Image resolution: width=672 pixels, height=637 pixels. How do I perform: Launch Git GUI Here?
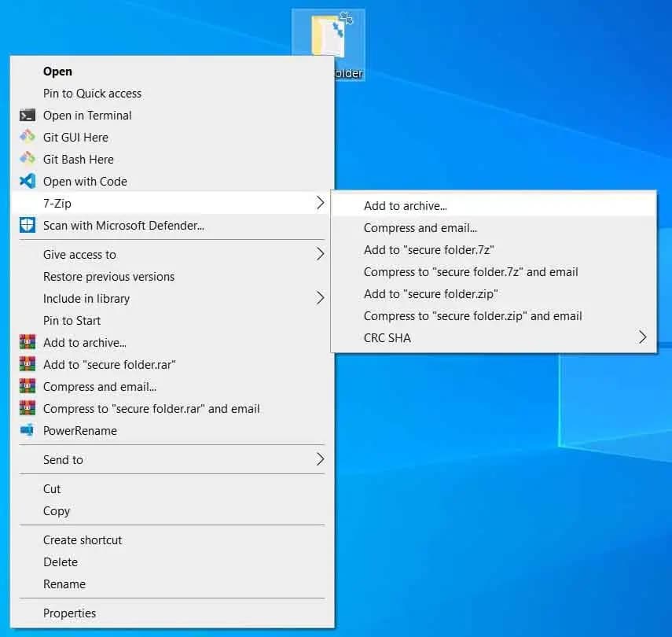pos(171,138)
